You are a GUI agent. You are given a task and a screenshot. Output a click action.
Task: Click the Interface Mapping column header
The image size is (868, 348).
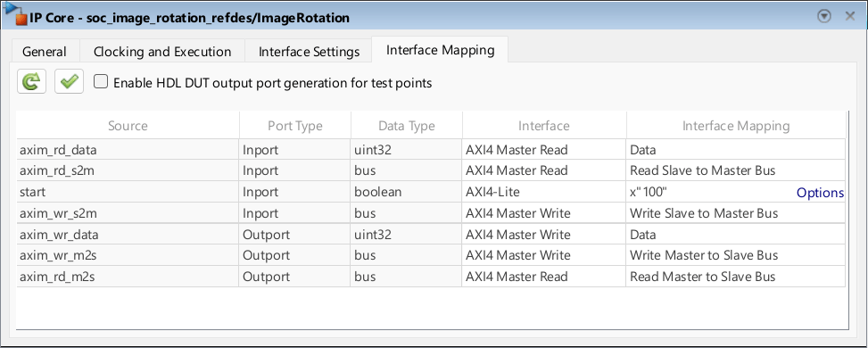pos(736,126)
